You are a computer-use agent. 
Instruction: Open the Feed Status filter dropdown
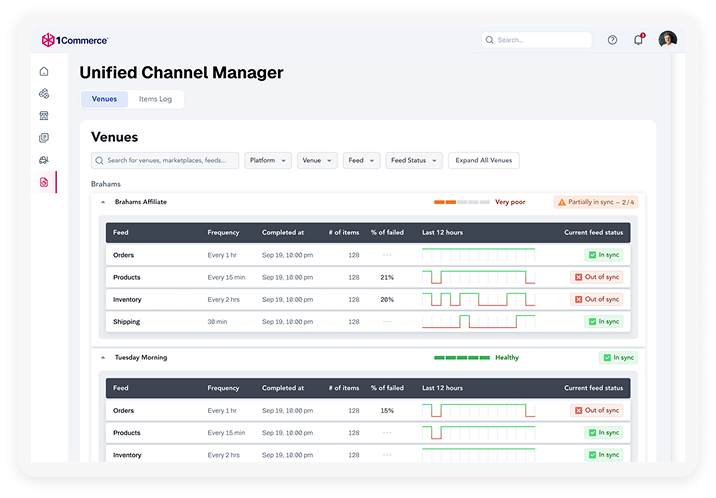414,161
